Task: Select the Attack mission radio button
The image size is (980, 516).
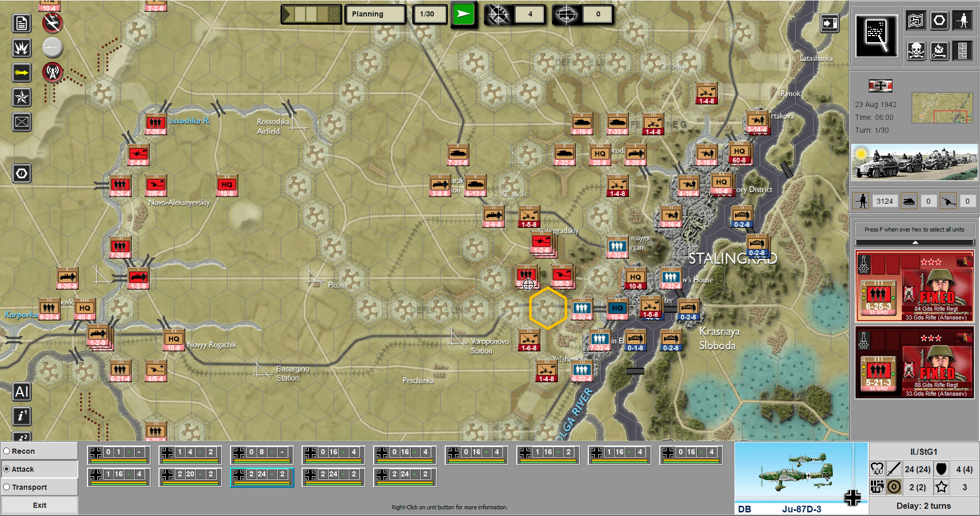Action: point(7,469)
